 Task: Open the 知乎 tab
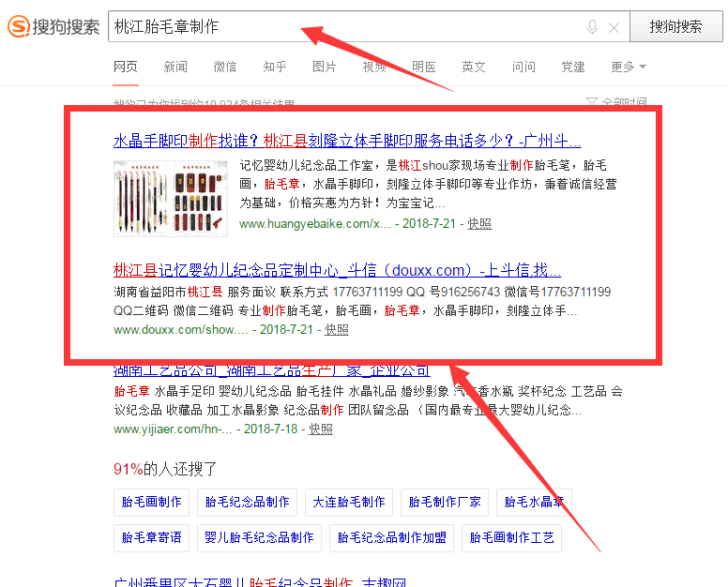click(274, 67)
